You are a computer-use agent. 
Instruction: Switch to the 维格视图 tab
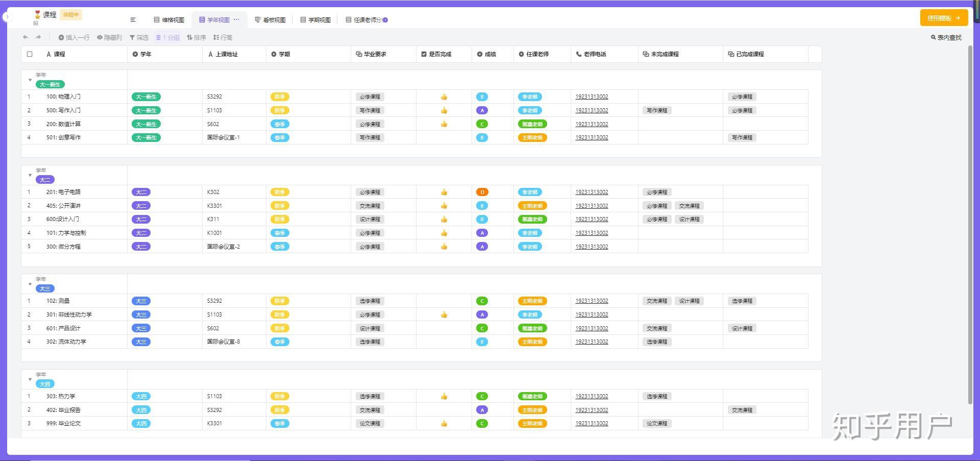(x=169, y=20)
